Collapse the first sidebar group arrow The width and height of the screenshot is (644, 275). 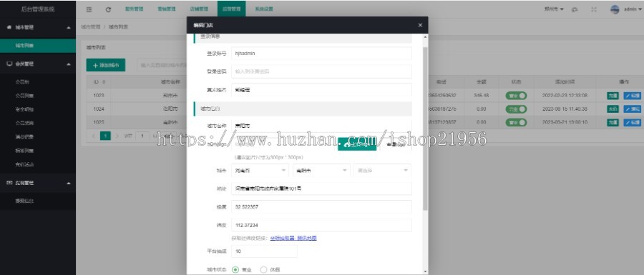[69, 27]
